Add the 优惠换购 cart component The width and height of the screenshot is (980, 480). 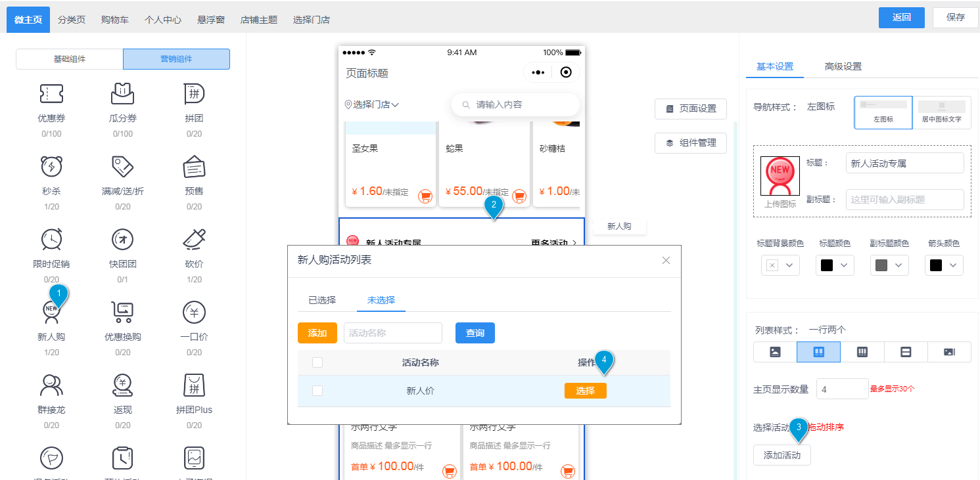coord(123,313)
